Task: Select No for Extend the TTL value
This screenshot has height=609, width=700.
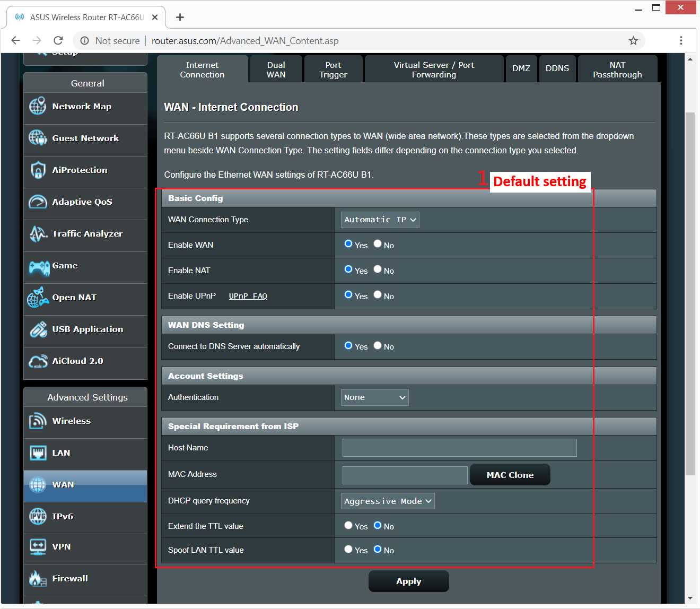Action: (378, 525)
